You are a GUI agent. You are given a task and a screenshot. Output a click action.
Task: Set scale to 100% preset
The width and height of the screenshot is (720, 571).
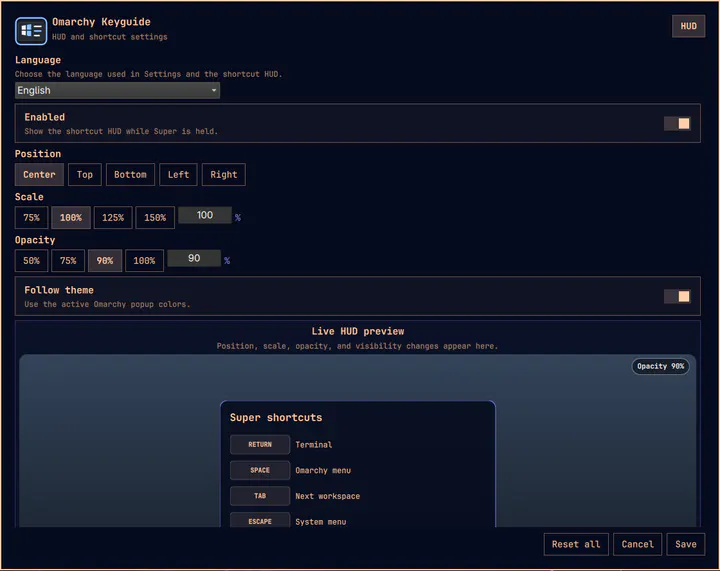71,218
